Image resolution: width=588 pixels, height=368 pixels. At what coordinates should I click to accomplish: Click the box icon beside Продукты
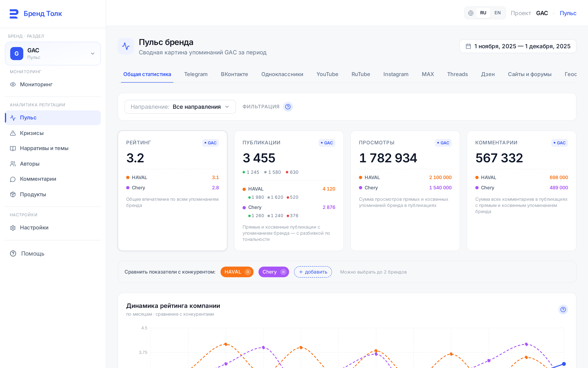click(x=13, y=194)
